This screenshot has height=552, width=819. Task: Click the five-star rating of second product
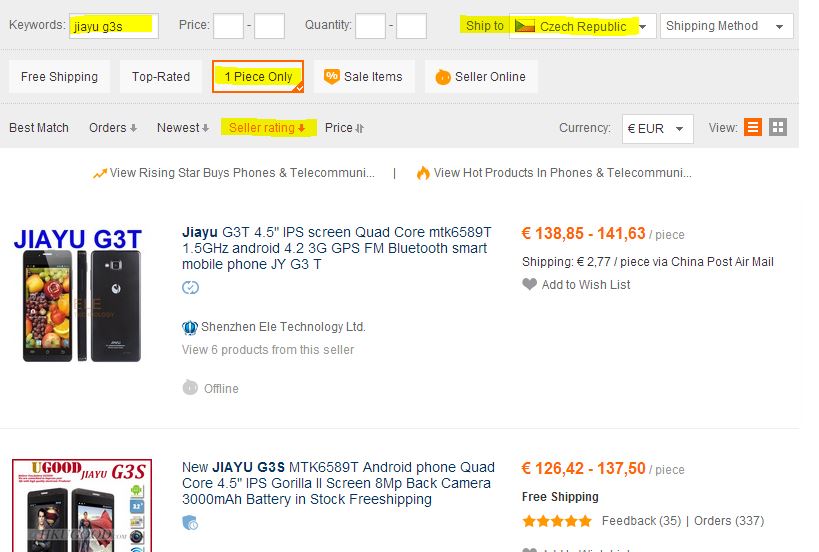tap(557, 521)
